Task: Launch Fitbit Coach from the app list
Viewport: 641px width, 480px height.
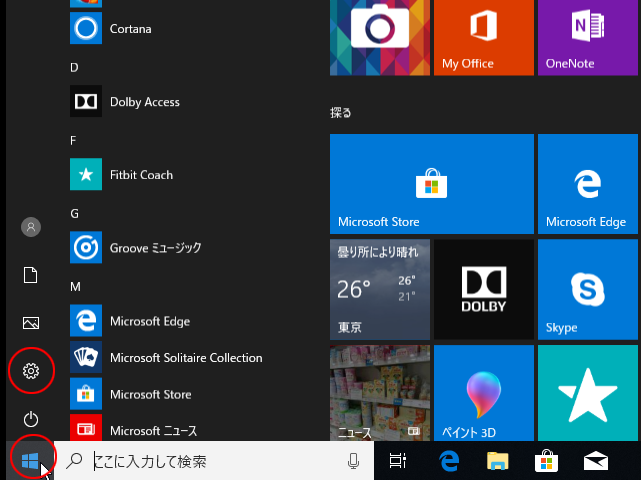Action: click(141, 175)
